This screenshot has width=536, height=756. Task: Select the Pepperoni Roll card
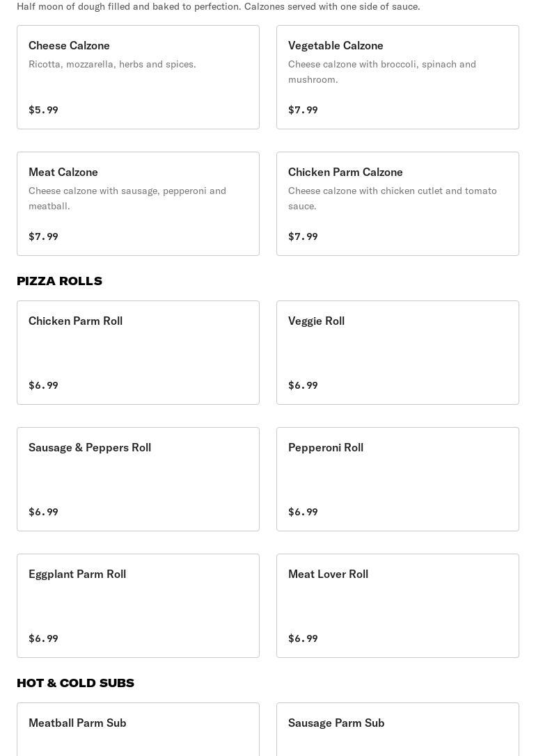coord(397,479)
